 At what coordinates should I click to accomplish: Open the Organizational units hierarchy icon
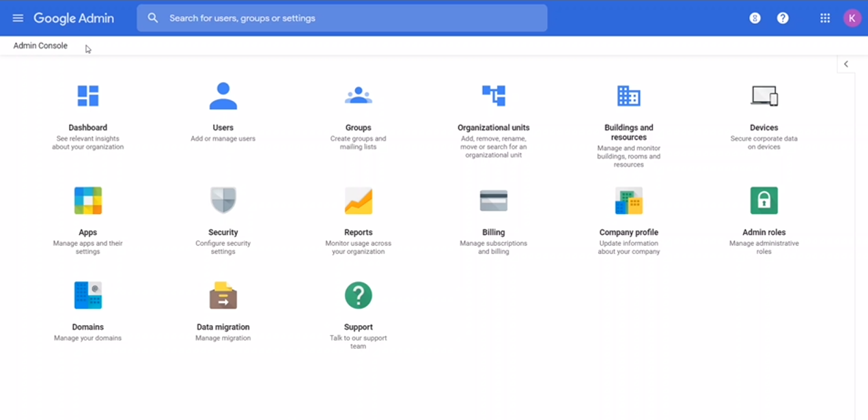tap(494, 96)
